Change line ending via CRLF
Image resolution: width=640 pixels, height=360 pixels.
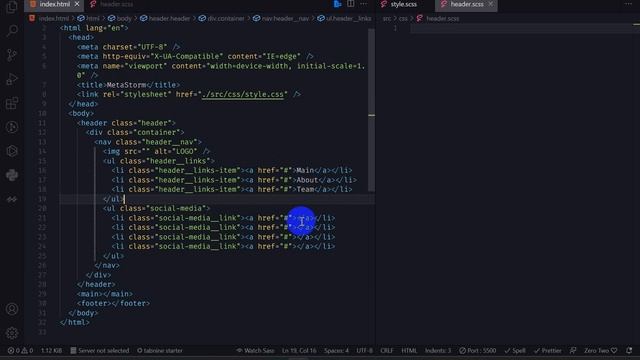(387, 350)
